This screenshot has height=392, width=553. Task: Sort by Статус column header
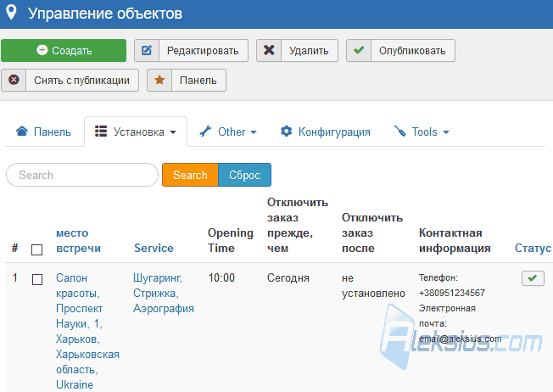533,248
